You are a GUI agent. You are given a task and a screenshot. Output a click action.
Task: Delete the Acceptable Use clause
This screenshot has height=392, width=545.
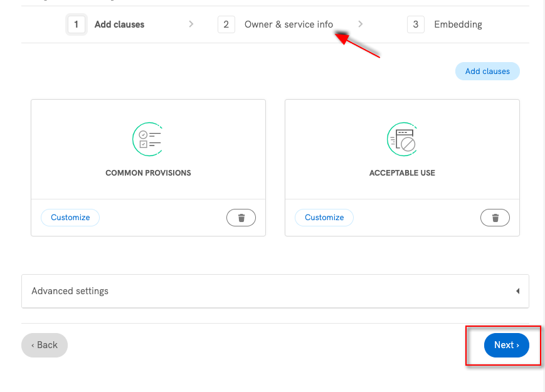click(495, 218)
